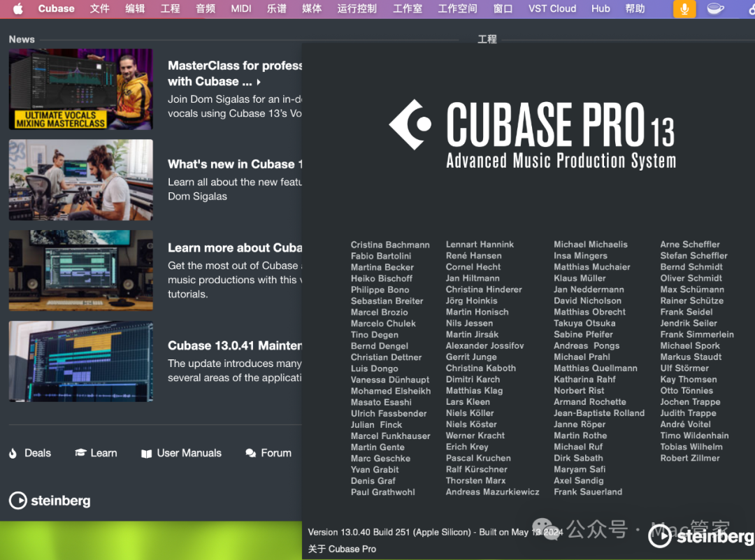Screen dimensions: 755x560
Task: Click the 工程 section header
Action: coord(487,39)
